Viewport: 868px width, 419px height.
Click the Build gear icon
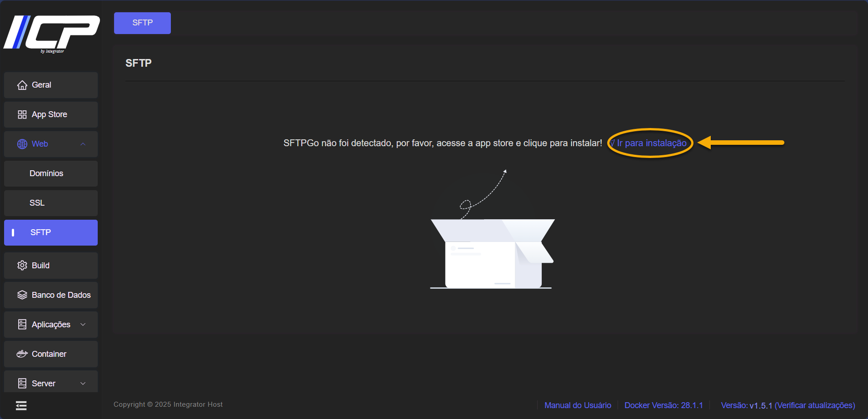22,266
